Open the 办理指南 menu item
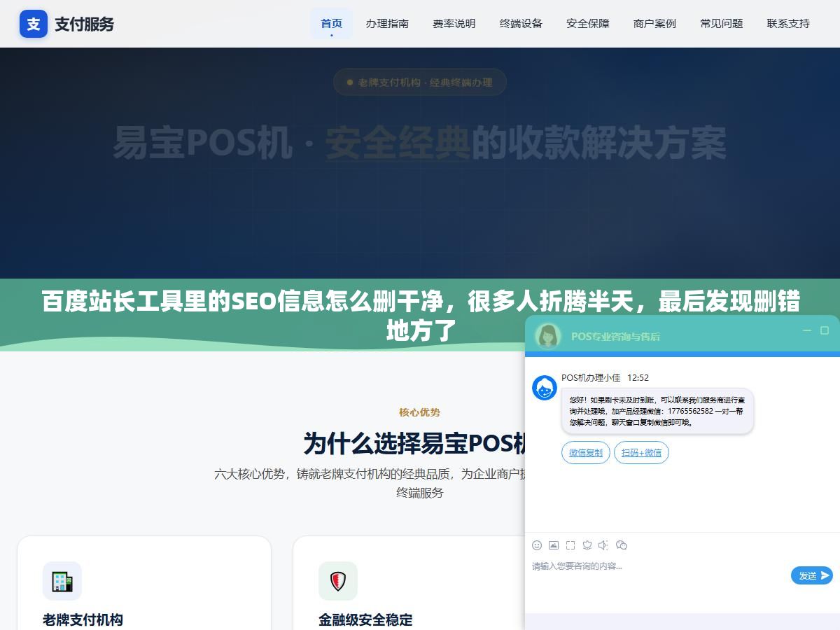 [387, 23]
